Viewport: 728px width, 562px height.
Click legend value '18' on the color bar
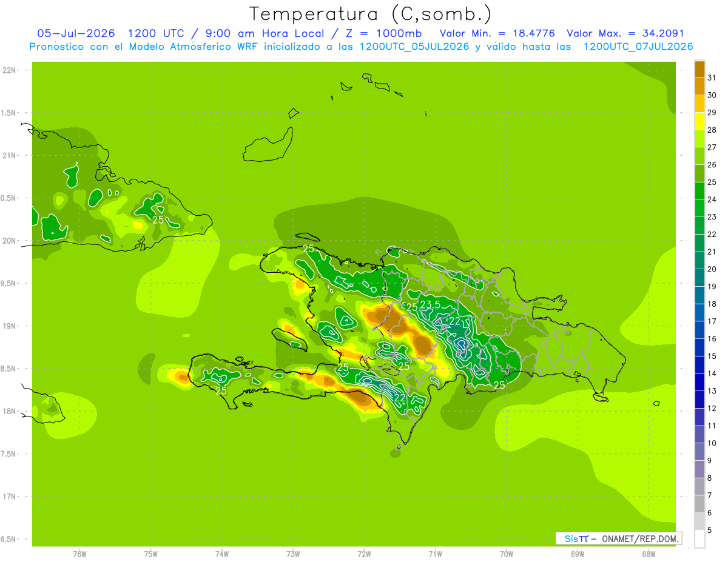coord(712,304)
